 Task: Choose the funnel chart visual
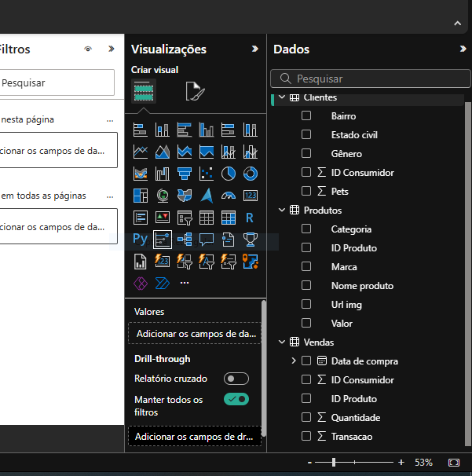click(185, 174)
